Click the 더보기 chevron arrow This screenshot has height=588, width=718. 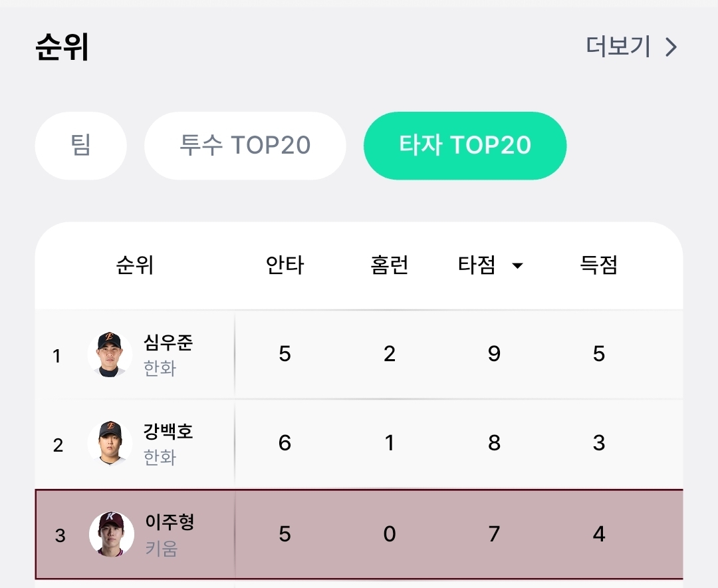671,47
